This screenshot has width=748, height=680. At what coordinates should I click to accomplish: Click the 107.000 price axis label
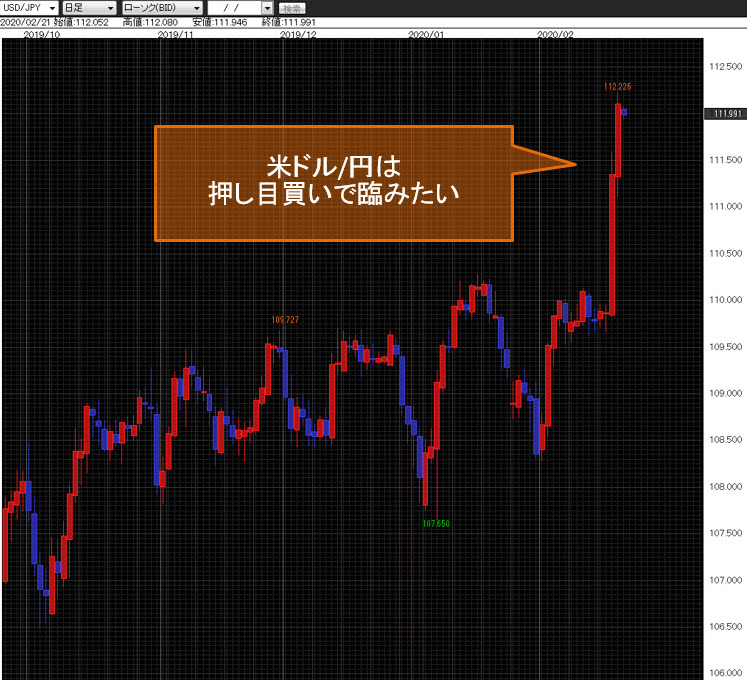pyautogui.click(x=726, y=580)
